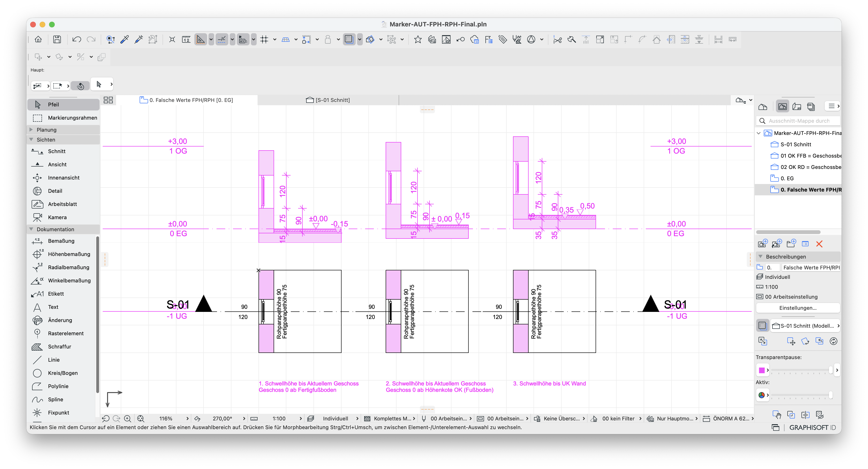Screen dimensions: 868x469
Task: Collapse the Marker-AUT-FPH-RPH-Final tree root
Action: [759, 133]
